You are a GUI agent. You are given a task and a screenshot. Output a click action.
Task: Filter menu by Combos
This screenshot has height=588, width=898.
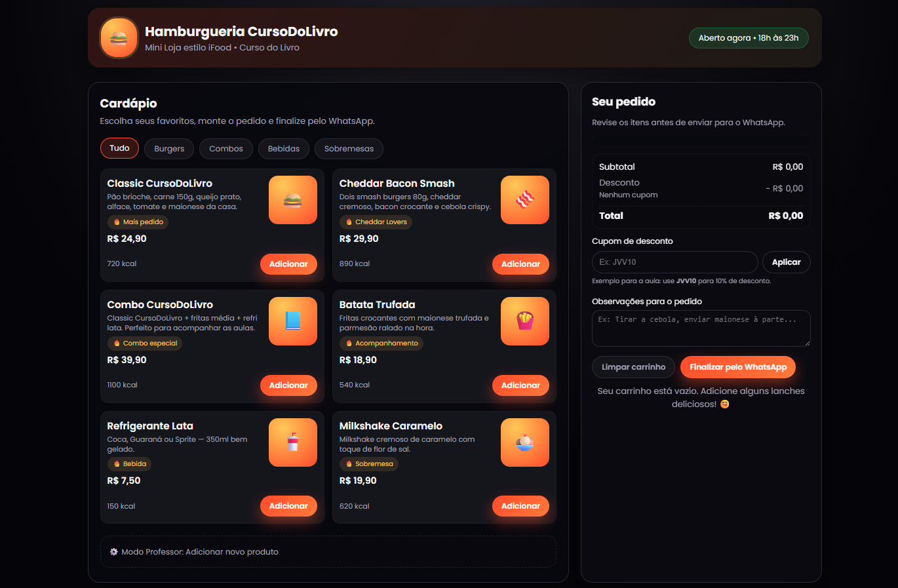point(225,149)
